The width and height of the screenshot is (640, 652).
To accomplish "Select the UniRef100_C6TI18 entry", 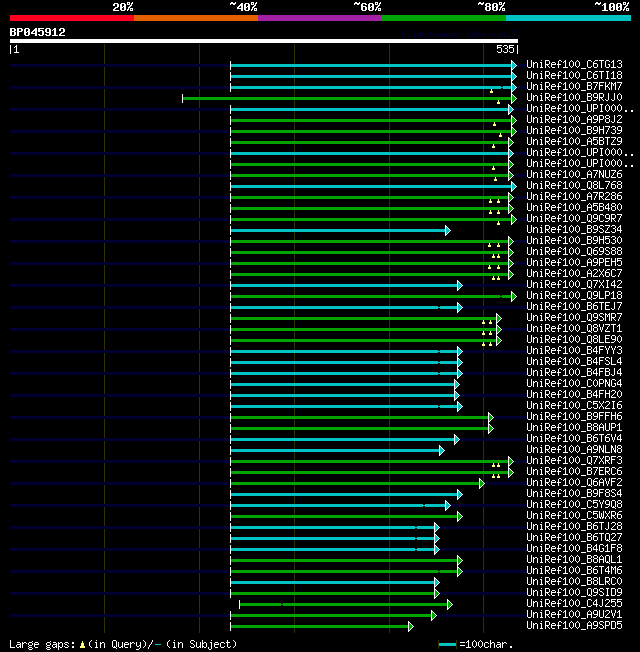I will point(574,75).
